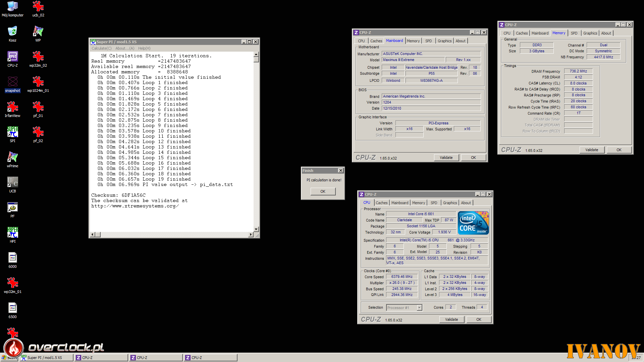Click OK in Mainboard CPU-Z window
The width and height of the screenshot is (644, 362).
(473, 158)
